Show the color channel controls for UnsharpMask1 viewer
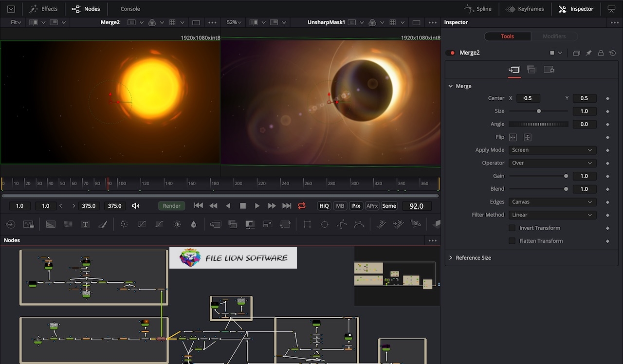Viewport: 623px width, 364px height. (372, 22)
